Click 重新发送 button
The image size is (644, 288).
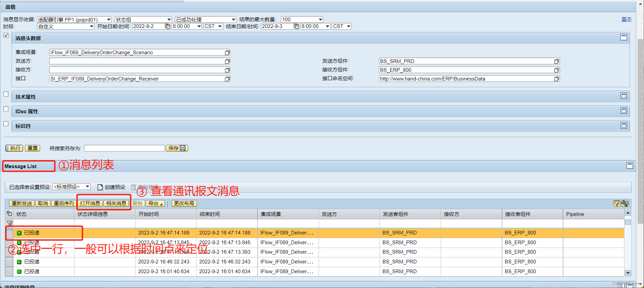[22, 203]
